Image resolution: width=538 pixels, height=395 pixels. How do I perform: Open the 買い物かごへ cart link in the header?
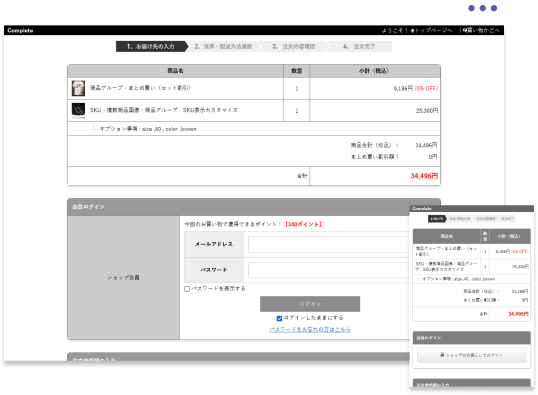(x=481, y=31)
